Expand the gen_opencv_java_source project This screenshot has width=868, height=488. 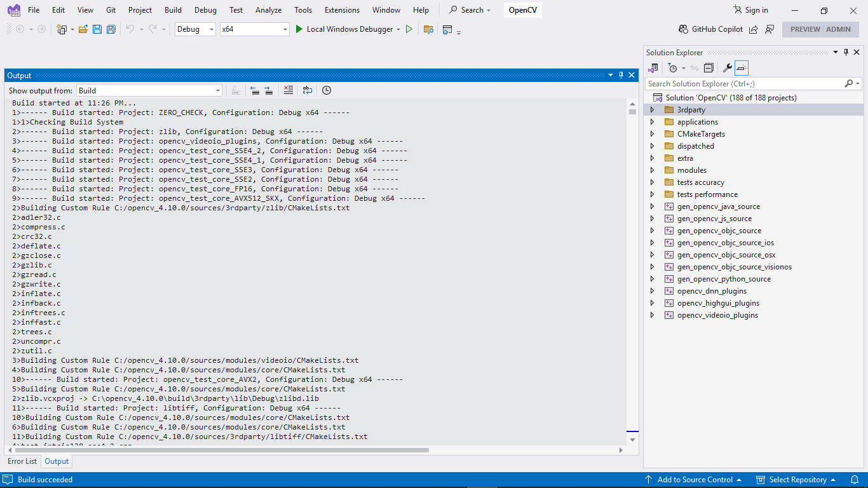point(652,207)
